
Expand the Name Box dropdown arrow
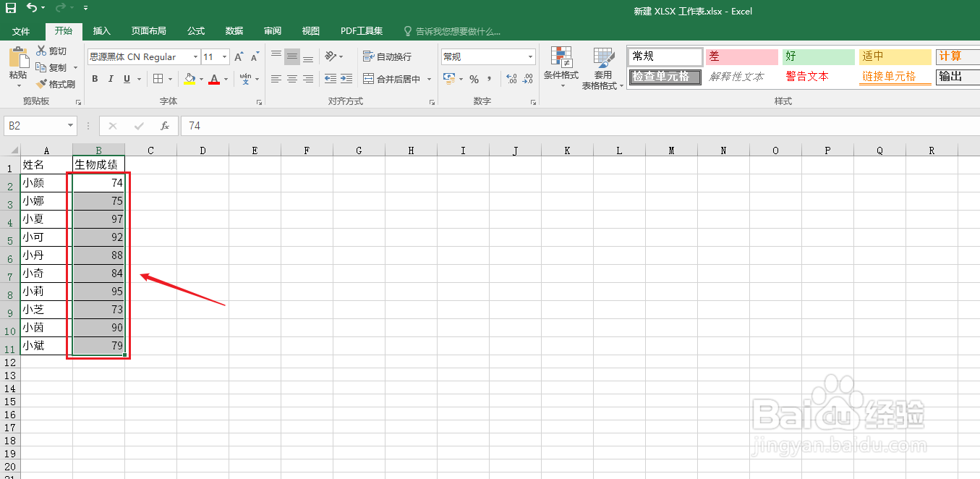[x=70, y=126]
